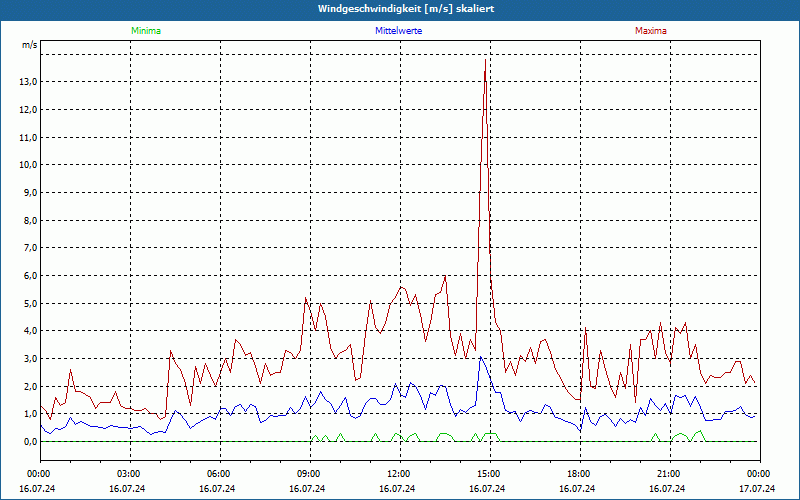The image size is (800, 500).
Task: Click the 0,0 y-axis value
Action: click(31, 442)
